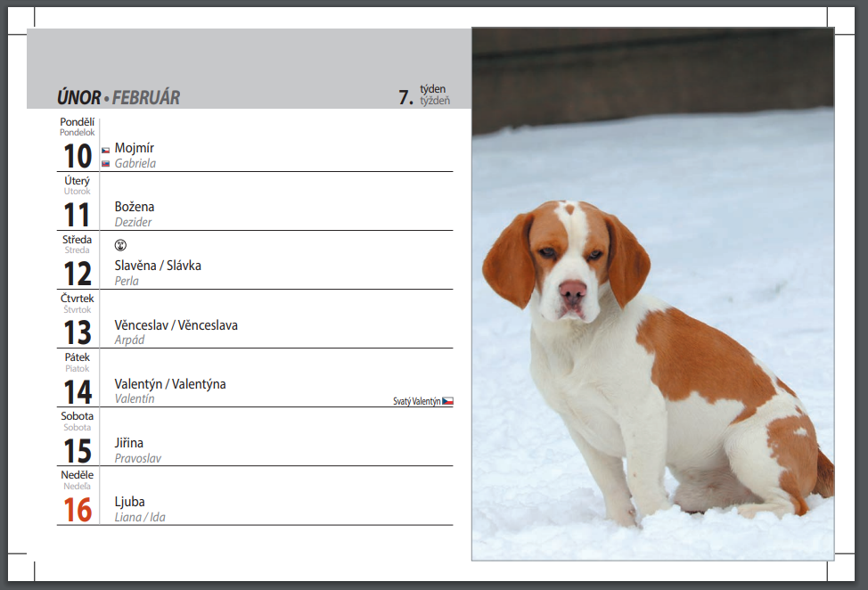Click the name Božena on Tuesday

(135, 207)
